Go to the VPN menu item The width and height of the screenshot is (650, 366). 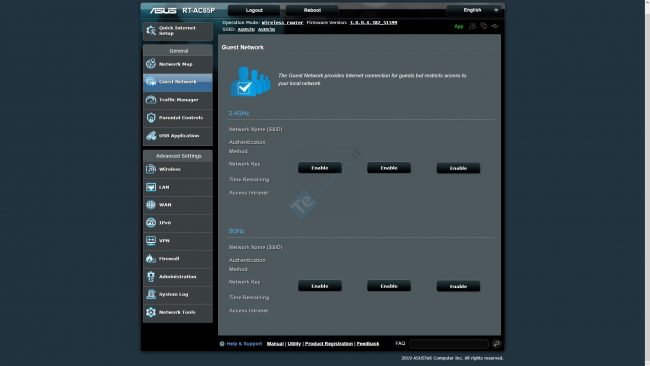click(178, 240)
